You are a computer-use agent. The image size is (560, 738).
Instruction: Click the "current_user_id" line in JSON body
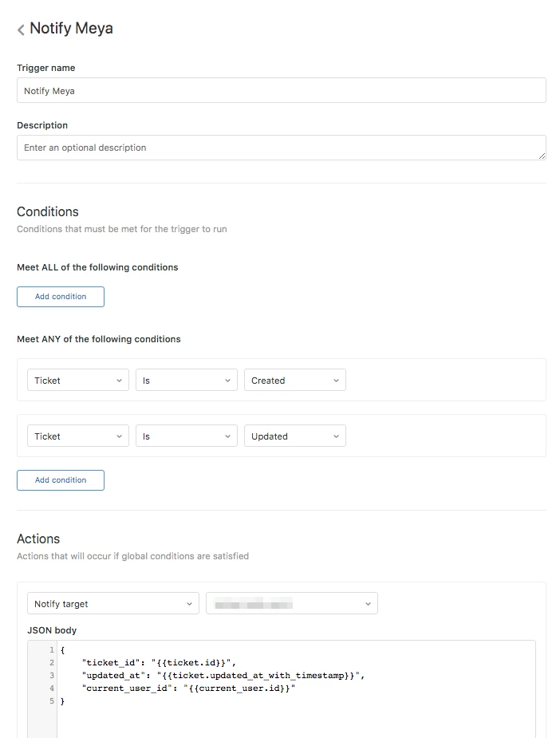[x=188, y=688]
